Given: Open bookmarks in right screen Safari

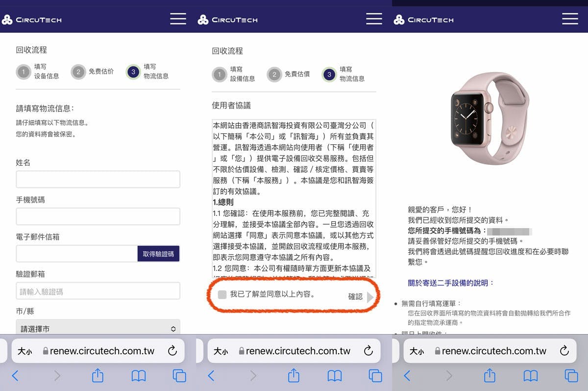Looking at the screenshot, I should (x=531, y=376).
